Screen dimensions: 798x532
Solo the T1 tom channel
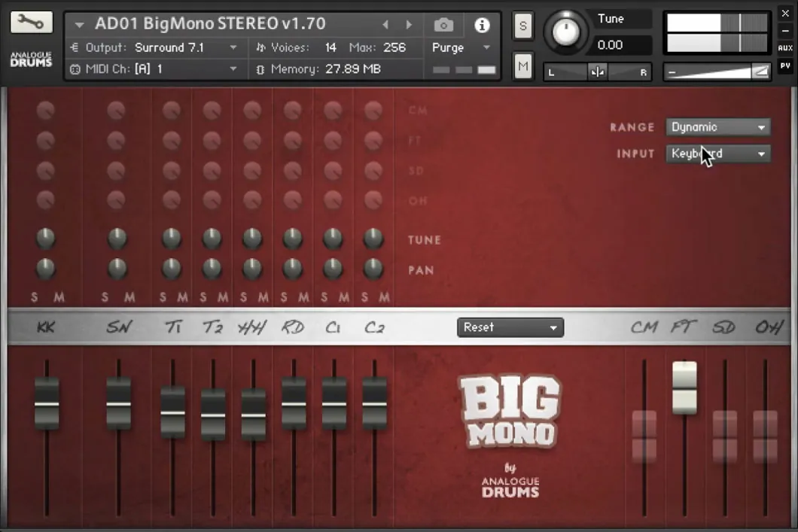[163, 297]
